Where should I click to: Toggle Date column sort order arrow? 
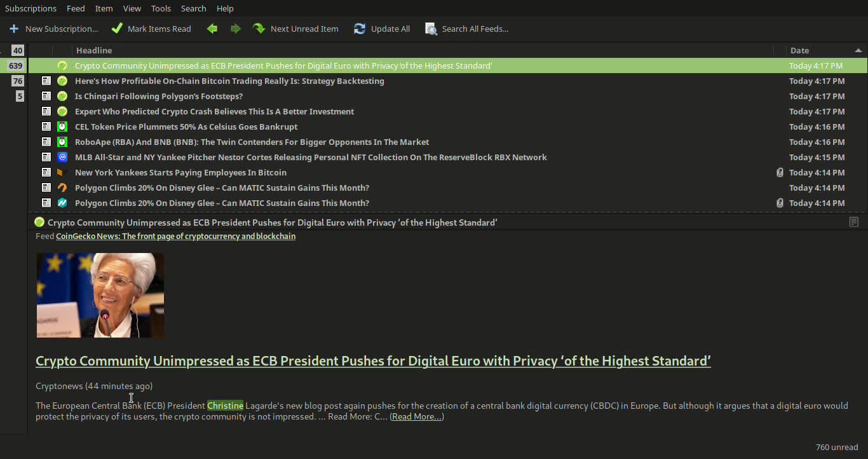(x=858, y=50)
